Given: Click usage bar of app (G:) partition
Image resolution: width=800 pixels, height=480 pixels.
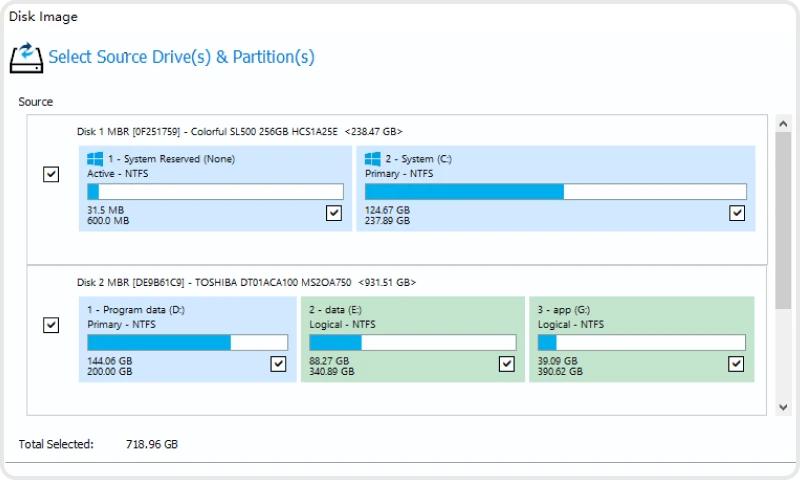Looking at the screenshot, I should [x=641, y=342].
